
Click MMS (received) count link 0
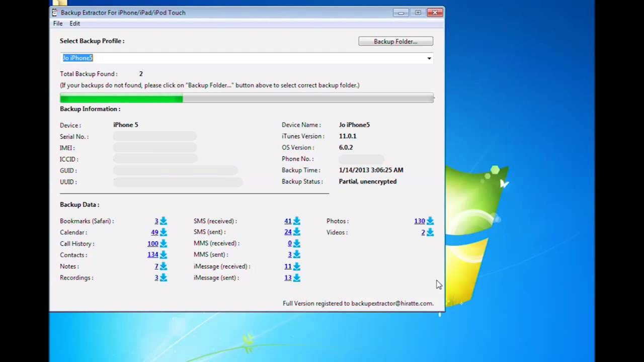290,243
